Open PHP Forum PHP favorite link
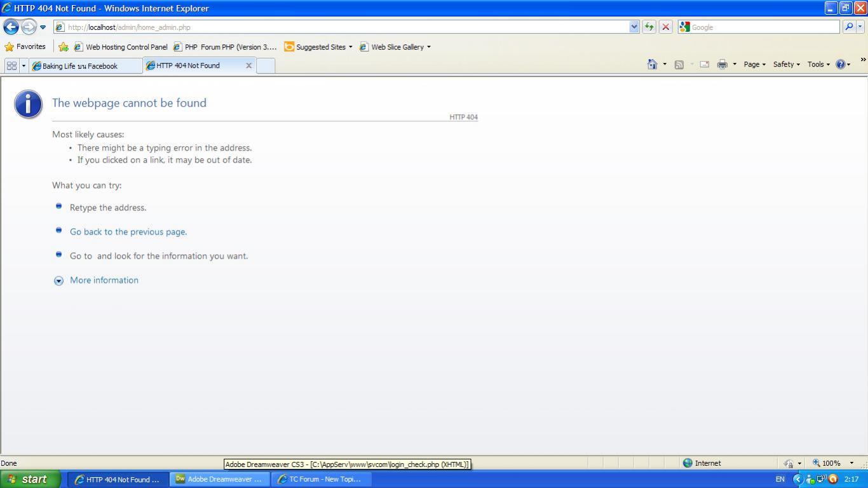 click(x=225, y=47)
